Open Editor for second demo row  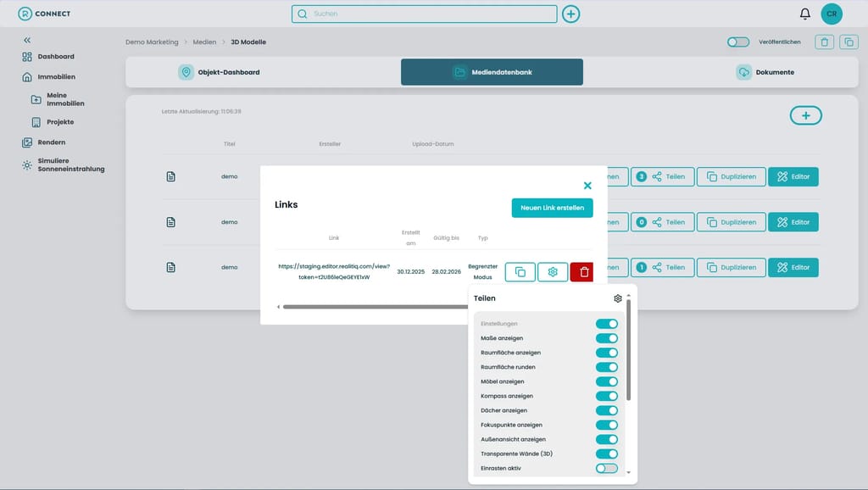[793, 222]
